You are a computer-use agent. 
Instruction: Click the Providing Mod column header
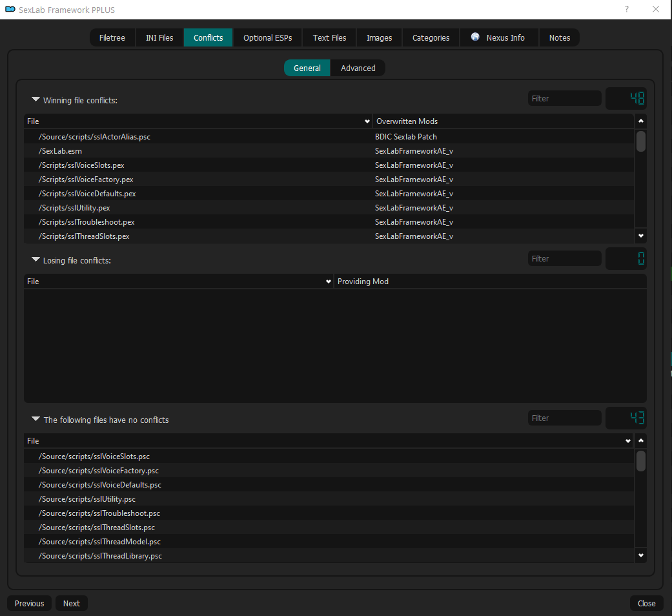491,282
